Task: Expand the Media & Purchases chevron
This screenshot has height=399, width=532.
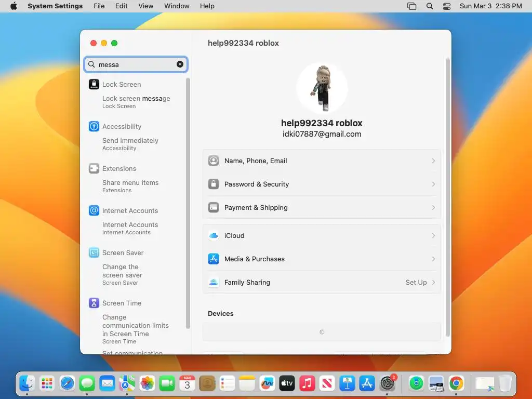Action: pos(433,259)
